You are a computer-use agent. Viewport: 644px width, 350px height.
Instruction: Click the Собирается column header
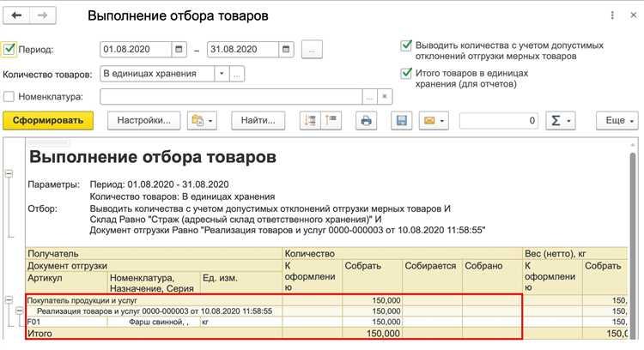[432, 276]
